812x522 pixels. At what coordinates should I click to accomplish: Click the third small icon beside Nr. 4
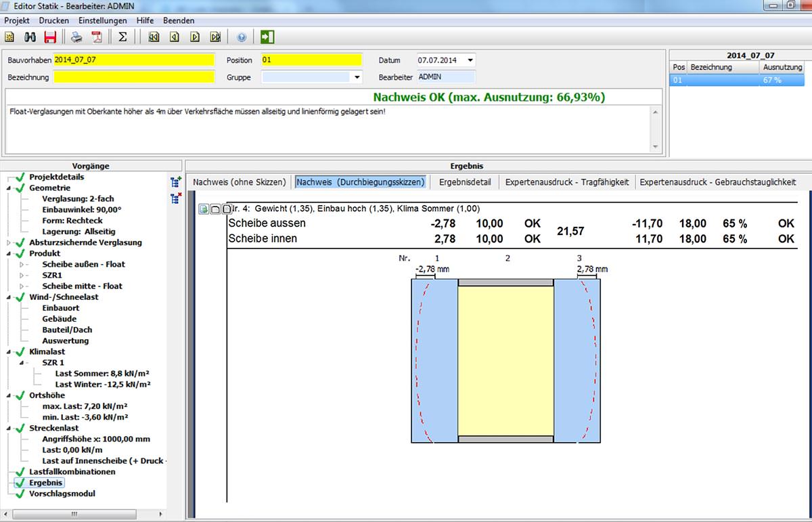pyautogui.click(x=226, y=209)
